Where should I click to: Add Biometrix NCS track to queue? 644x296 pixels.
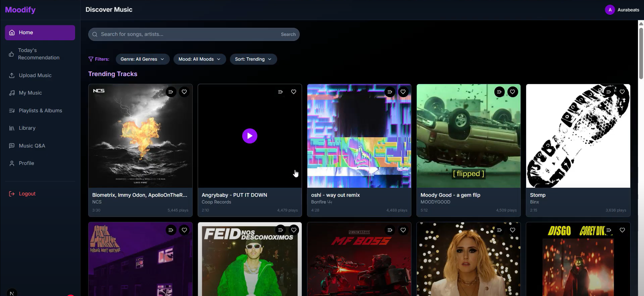tap(171, 92)
